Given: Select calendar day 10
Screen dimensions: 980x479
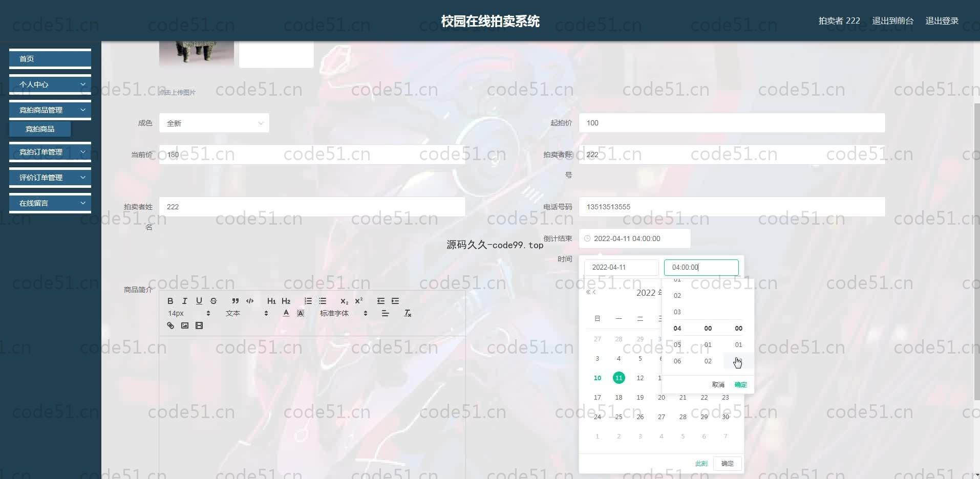Looking at the screenshot, I should coord(597,378).
